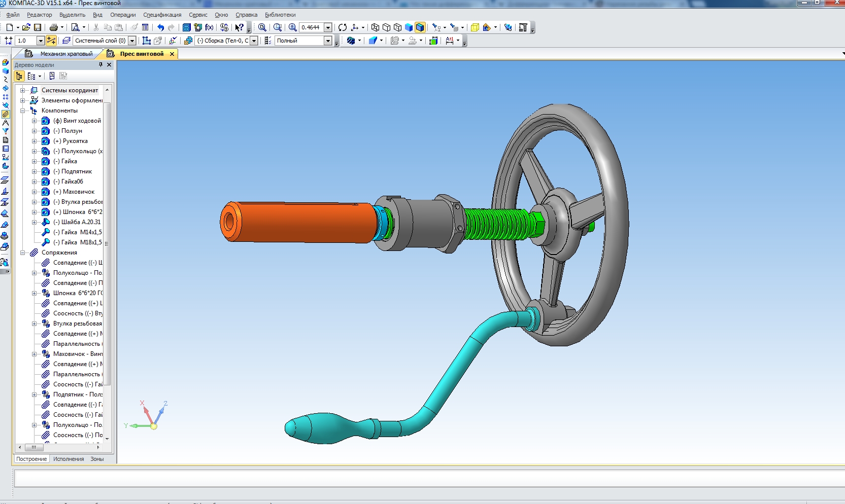Click the Шайба А.20.31 fastener icon in tree
845x504 pixels.
pyautogui.click(x=46, y=222)
